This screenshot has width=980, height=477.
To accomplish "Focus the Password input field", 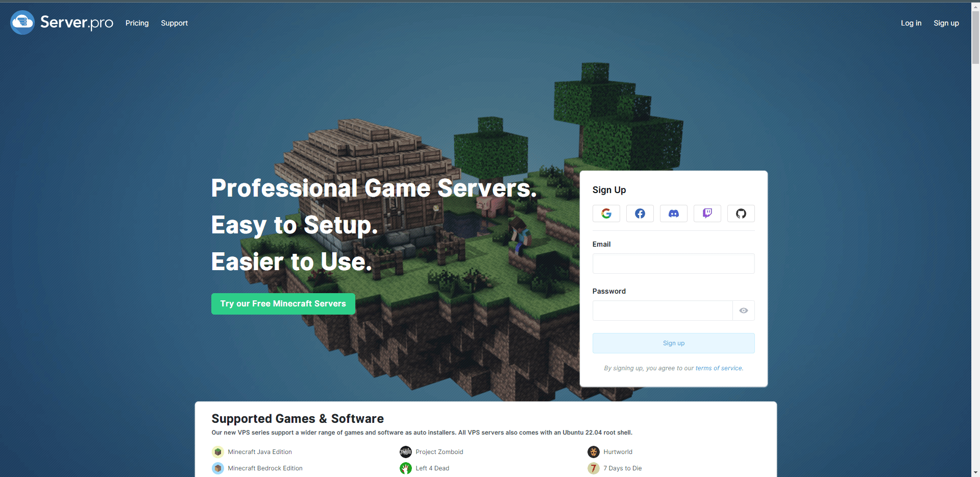I will 663,311.
